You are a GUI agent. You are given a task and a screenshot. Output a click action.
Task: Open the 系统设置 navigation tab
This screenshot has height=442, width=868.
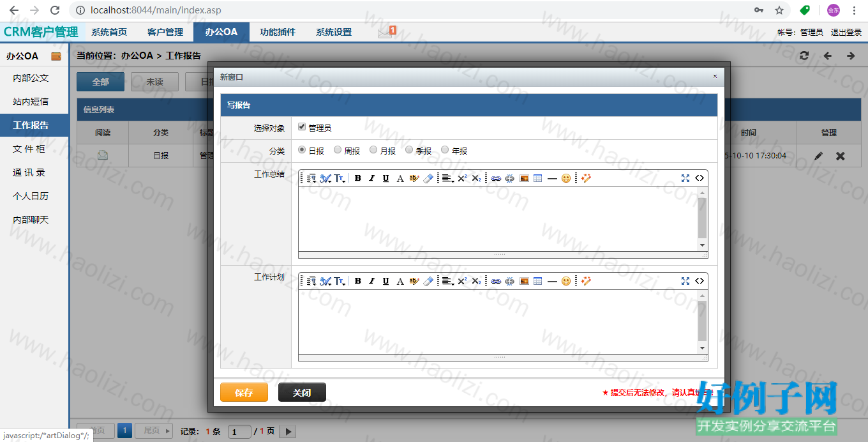point(334,32)
